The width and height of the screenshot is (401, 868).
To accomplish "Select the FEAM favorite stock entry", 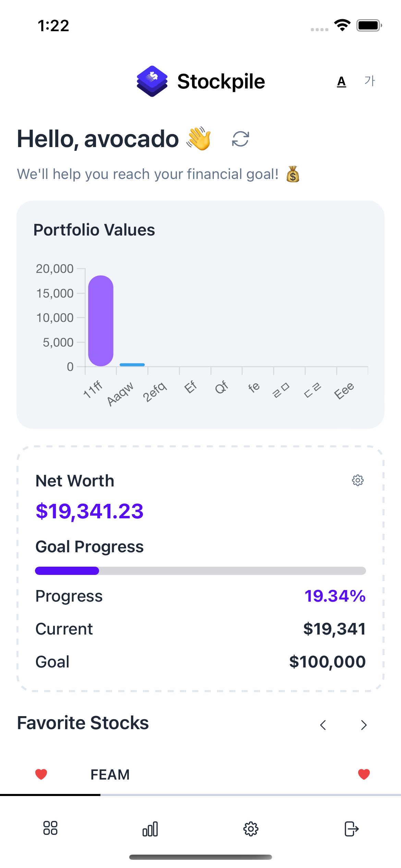I will 110,774.
